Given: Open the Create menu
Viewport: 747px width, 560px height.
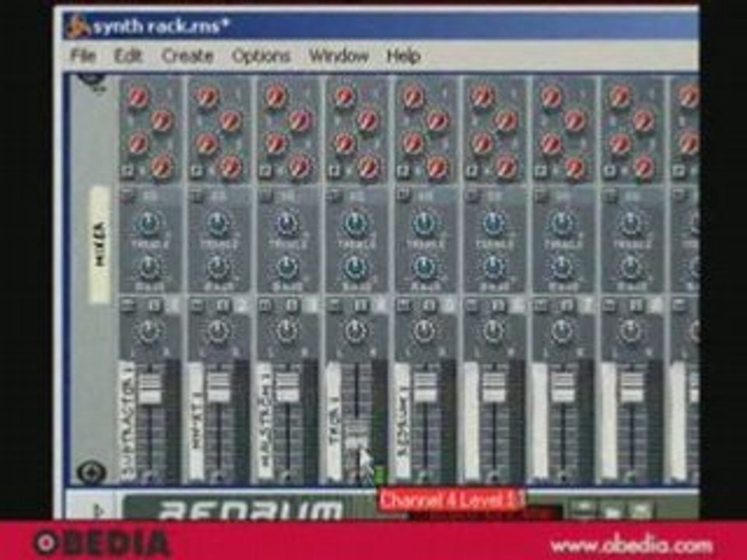Looking at the screenshot, I should tap(188, 56).
